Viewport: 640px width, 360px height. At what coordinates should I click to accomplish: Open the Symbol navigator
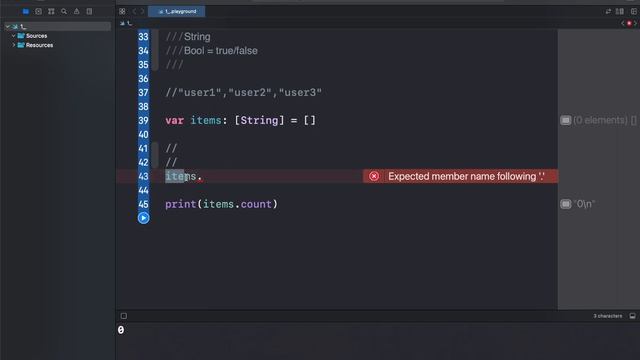[x=51, y=11]
